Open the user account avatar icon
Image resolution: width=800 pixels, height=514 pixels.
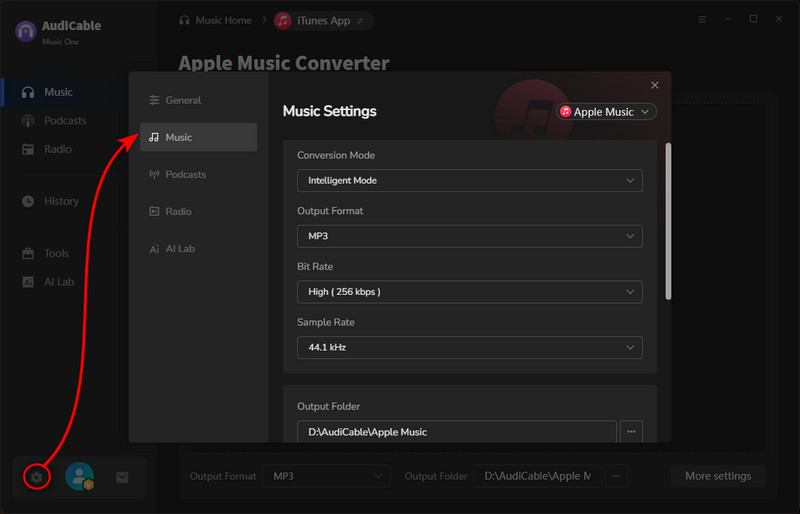pyautogui.click(x=80, y=476)
